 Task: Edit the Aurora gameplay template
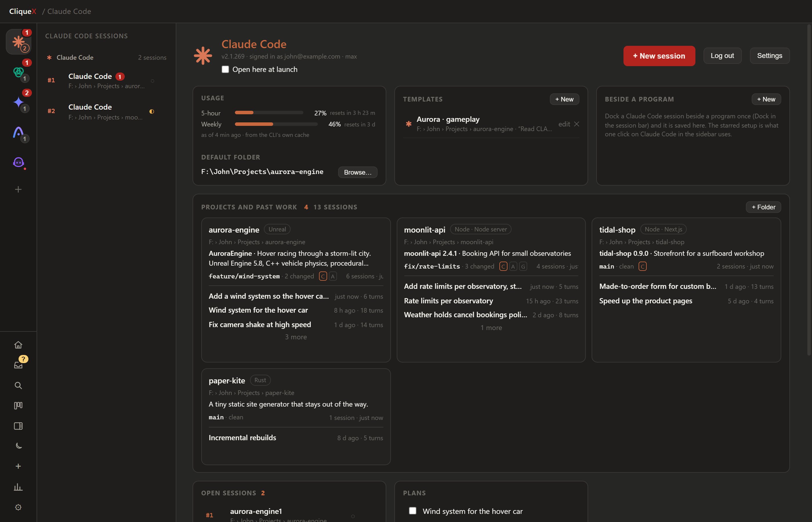(564, 124)
